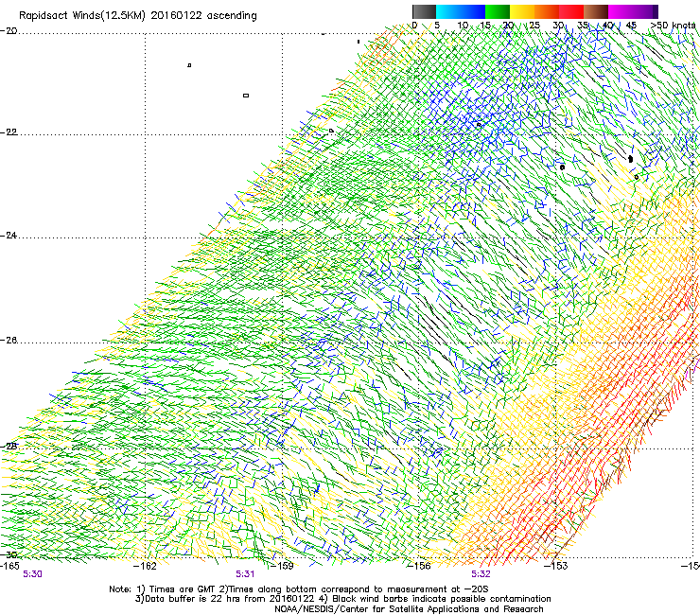This screenshot has width=700, height=615.
Task: Click the '5:30' time label
Action: (32, 574)
